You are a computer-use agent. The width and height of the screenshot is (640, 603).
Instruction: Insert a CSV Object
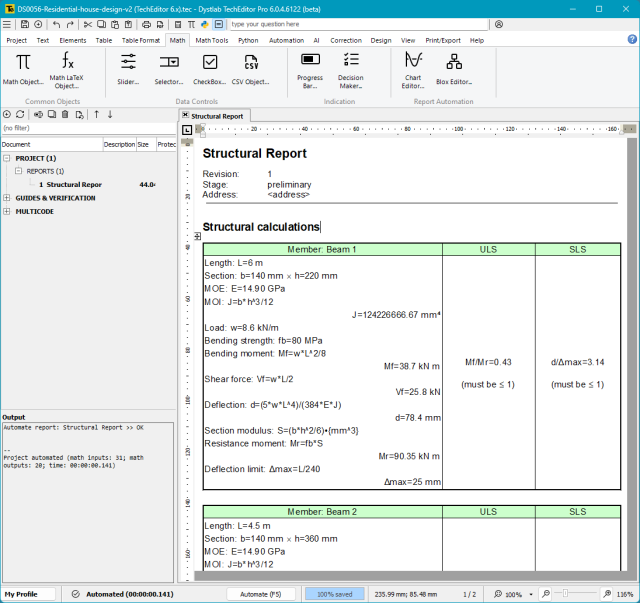click(251, 69)
